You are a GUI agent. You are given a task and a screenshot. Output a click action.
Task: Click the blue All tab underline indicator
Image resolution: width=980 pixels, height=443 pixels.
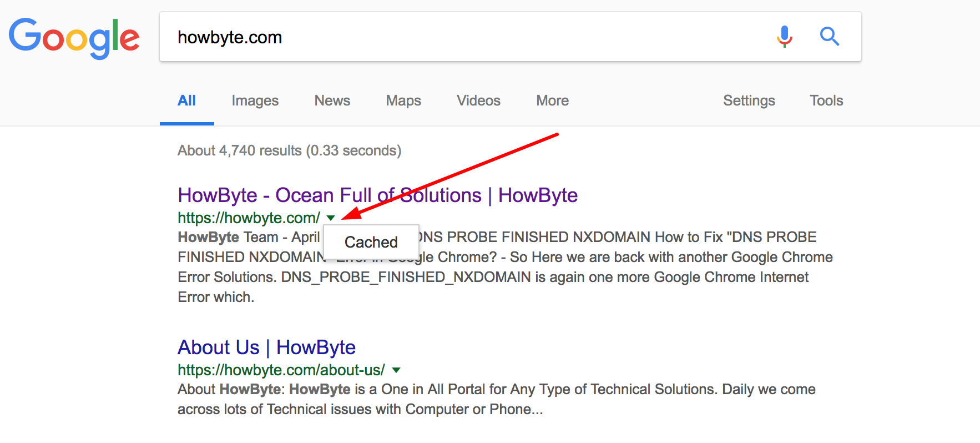click(x=187, y=123)
